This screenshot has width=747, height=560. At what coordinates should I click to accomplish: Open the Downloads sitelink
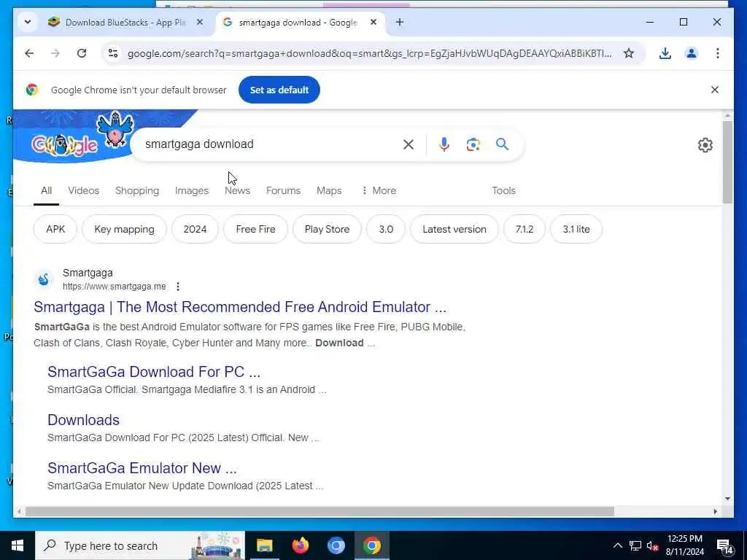(83, 420)
